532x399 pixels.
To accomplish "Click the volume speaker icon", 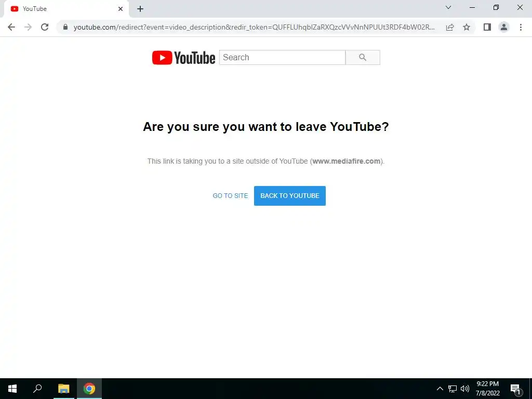I will 465,389.
